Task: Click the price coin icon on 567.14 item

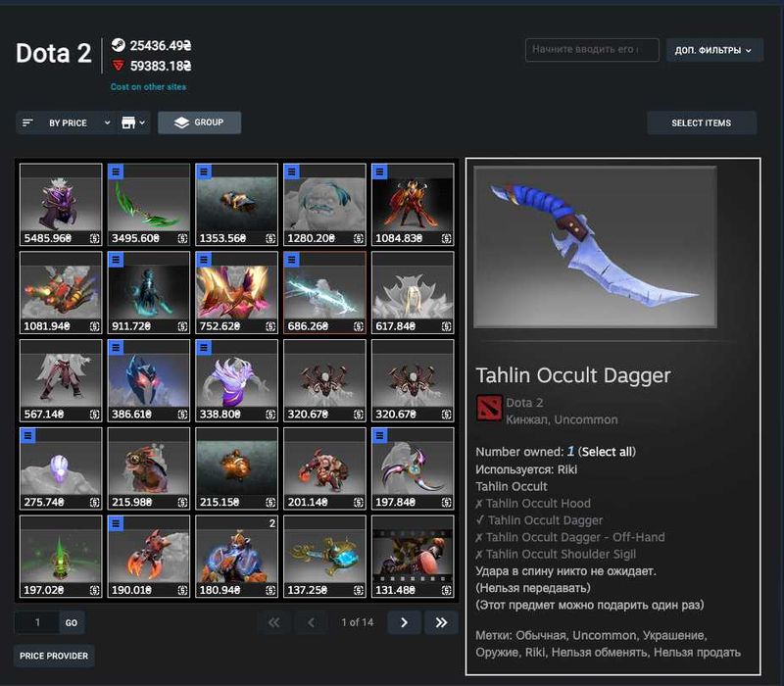Action: (x=94, y=415)
